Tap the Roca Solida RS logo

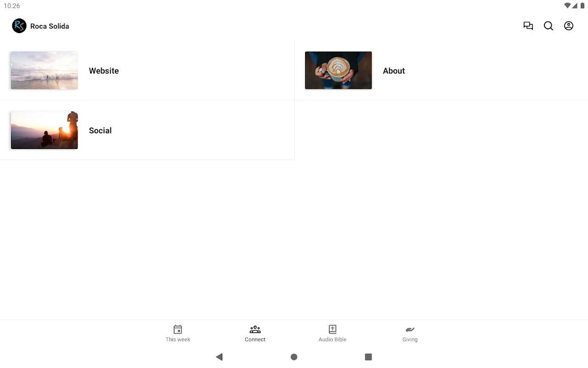point(19,26)
